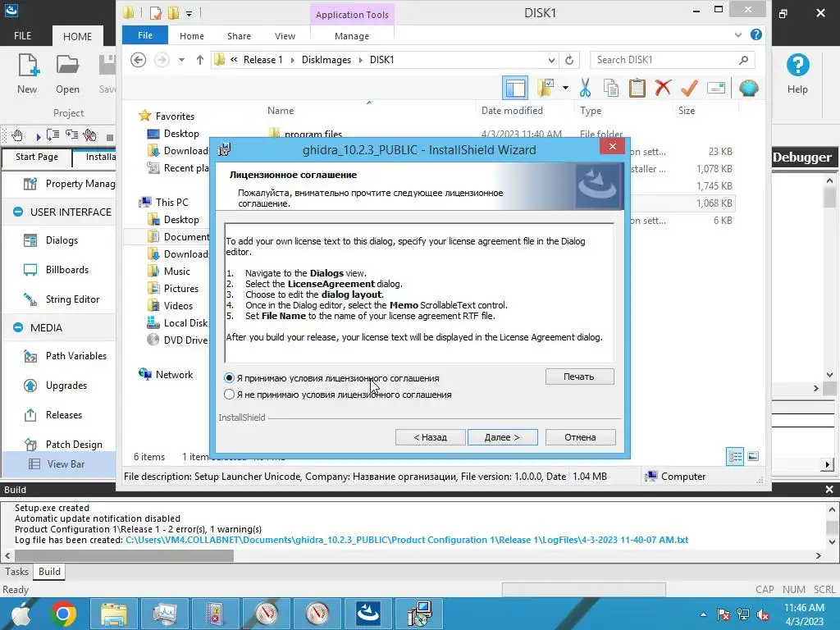Switch to Tasks output tab
This screenshot has height=630, width=840.
click(16, 572)
